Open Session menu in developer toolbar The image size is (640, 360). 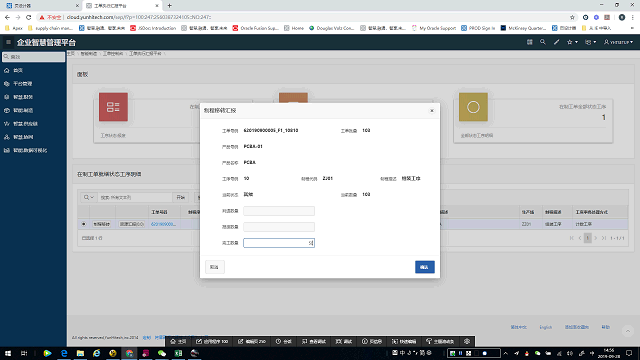pyautogui.click(x=284, y=341)
